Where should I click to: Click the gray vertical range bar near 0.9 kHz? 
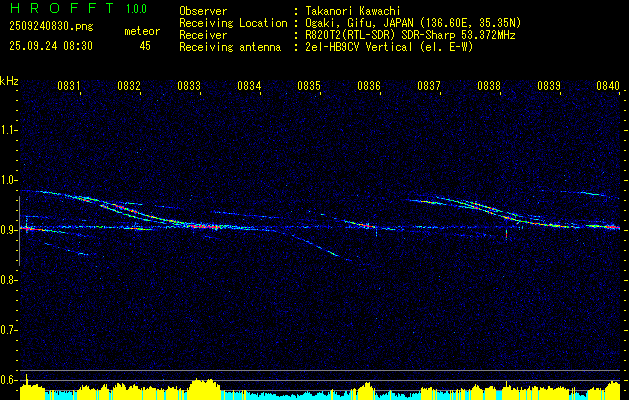[x=19, y=231]
